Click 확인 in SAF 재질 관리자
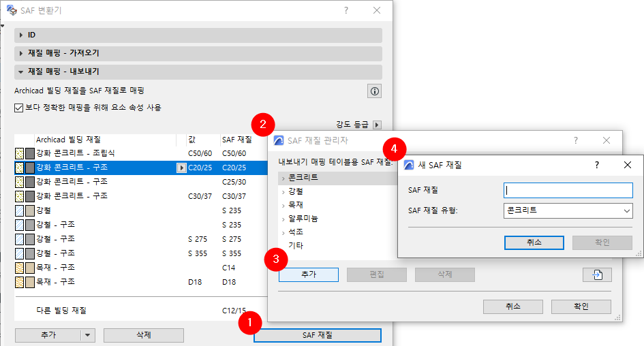644x346 pixels. point(581,306)
